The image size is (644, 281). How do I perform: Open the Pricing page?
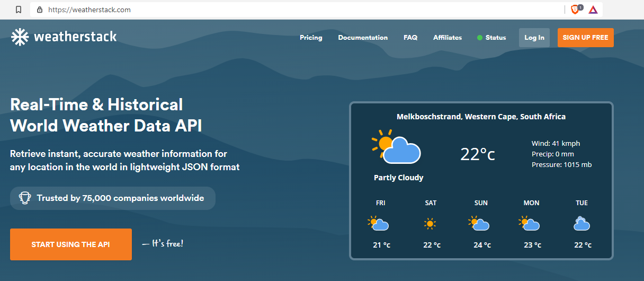click(x=311, y=38)
